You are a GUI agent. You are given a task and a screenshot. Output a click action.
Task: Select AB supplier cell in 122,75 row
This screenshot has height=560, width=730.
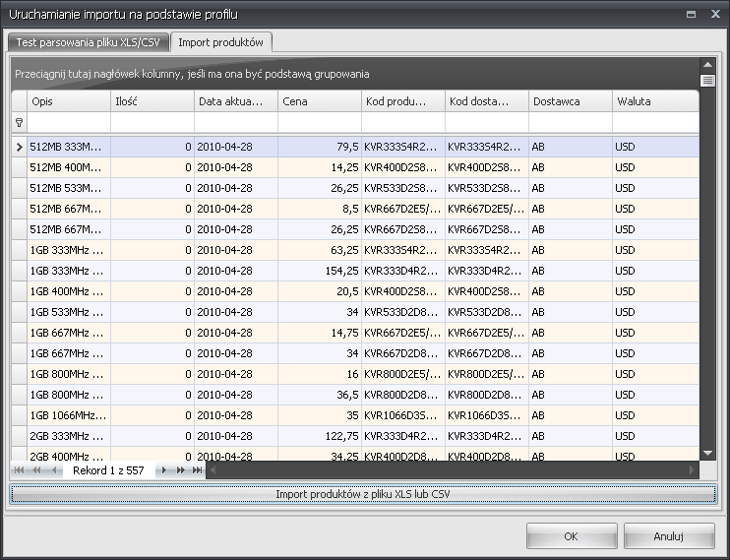click(571, 436)
